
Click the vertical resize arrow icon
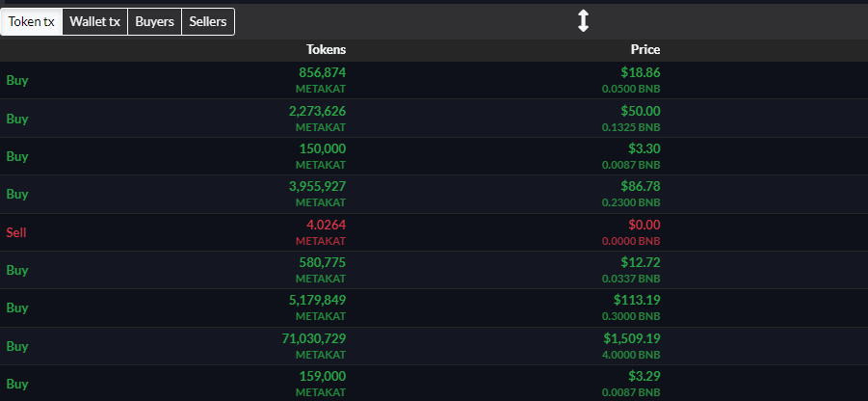tap(583, 21)
